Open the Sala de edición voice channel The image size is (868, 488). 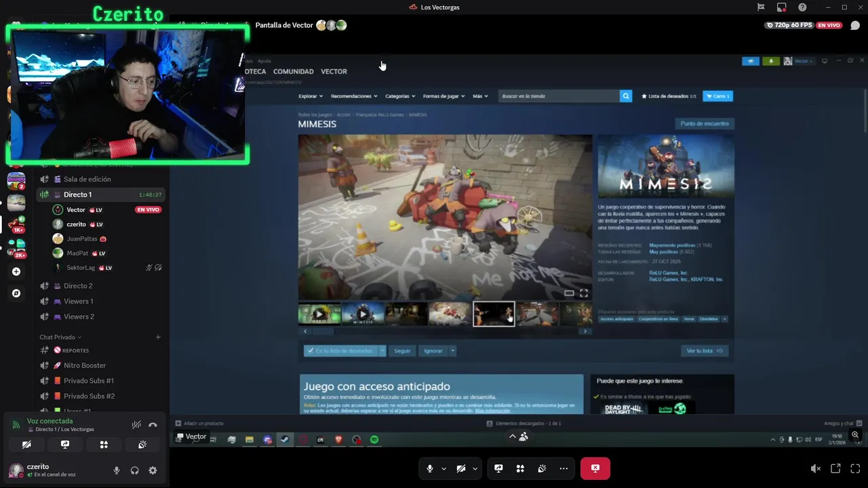coord(87,179)
